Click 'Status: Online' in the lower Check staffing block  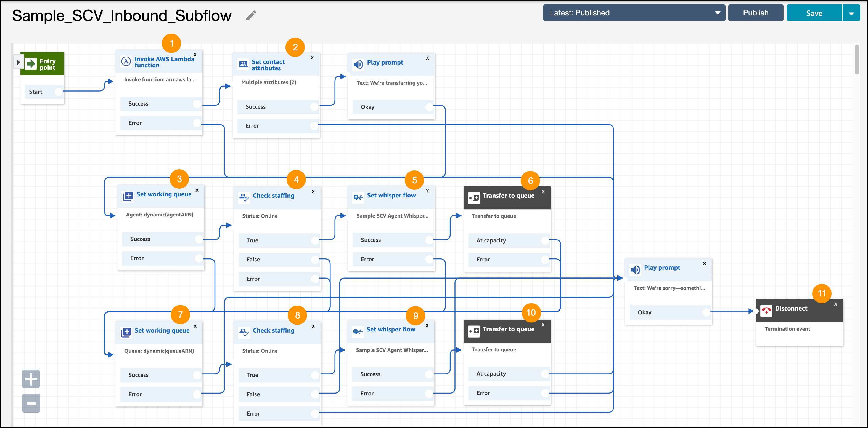tap(260, 351)
